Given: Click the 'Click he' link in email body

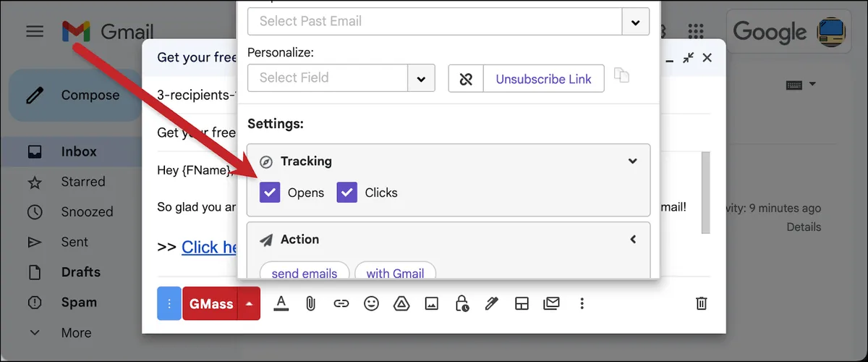Looking at the screenshot, I should [x=210, y=247].
